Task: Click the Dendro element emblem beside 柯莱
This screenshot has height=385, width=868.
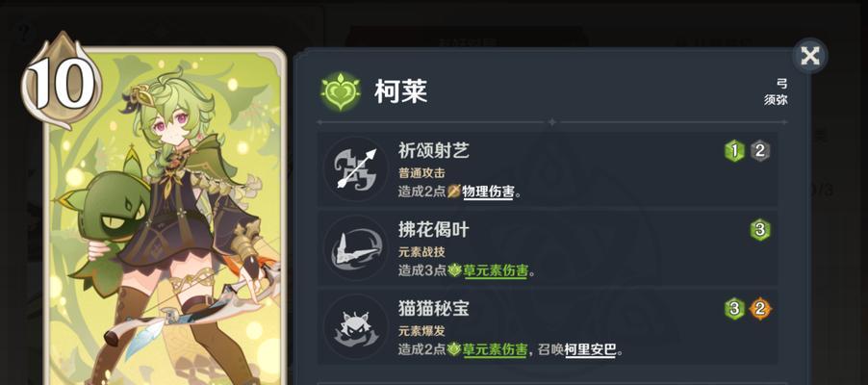Action: click(341, 90)
